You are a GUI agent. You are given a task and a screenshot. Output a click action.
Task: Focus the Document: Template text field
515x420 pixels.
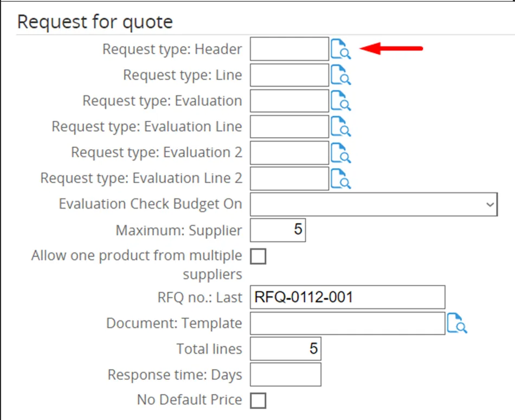pyautogui.click(x=347, y=324)
